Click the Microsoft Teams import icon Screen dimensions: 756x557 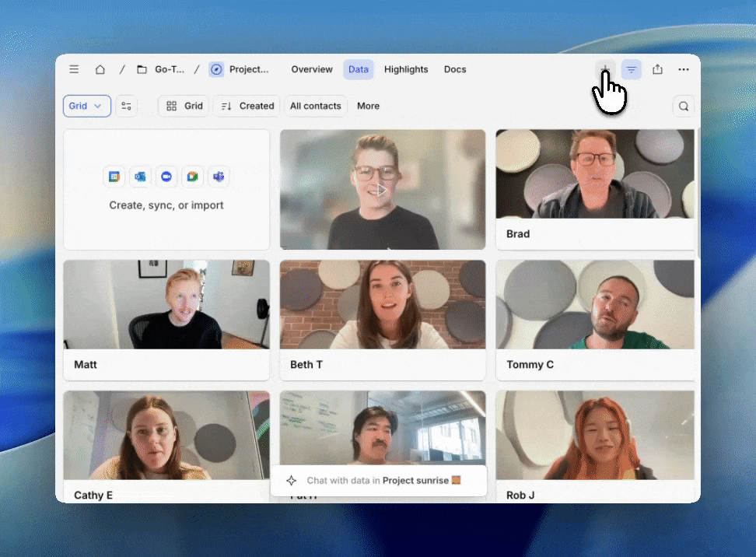[219, 177]
